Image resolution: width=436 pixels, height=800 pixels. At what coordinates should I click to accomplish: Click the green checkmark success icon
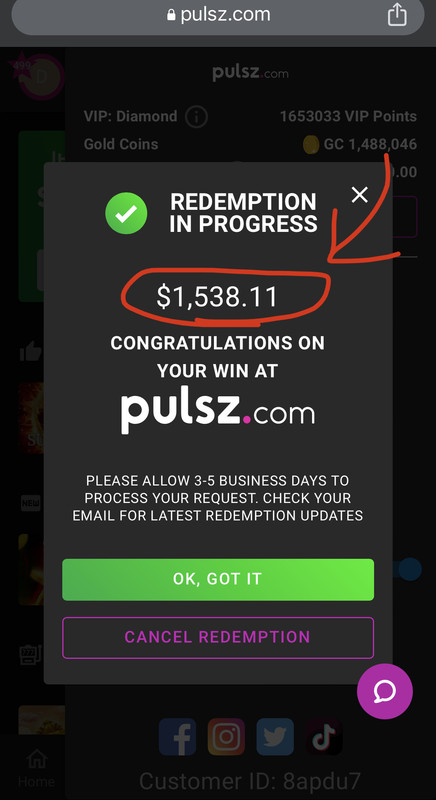tap(126, 213)
